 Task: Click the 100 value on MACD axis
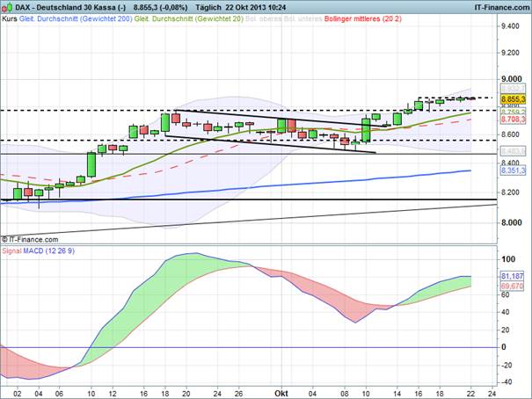[x=508, y=259]
